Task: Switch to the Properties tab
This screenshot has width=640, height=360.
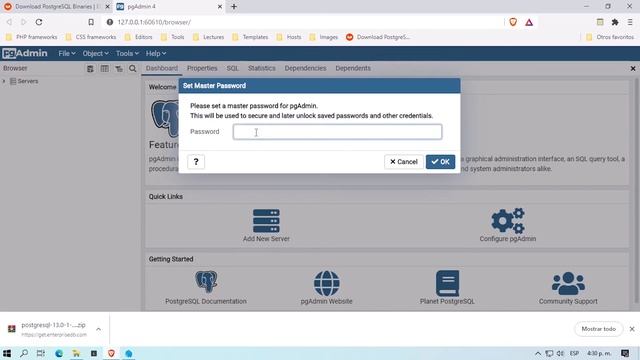Action: coord(202,68)
